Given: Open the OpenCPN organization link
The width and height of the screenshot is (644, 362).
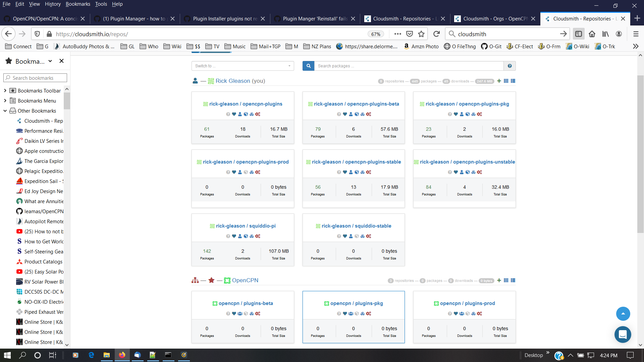Looking at the screenshot, I should click(x=245, y=281).
